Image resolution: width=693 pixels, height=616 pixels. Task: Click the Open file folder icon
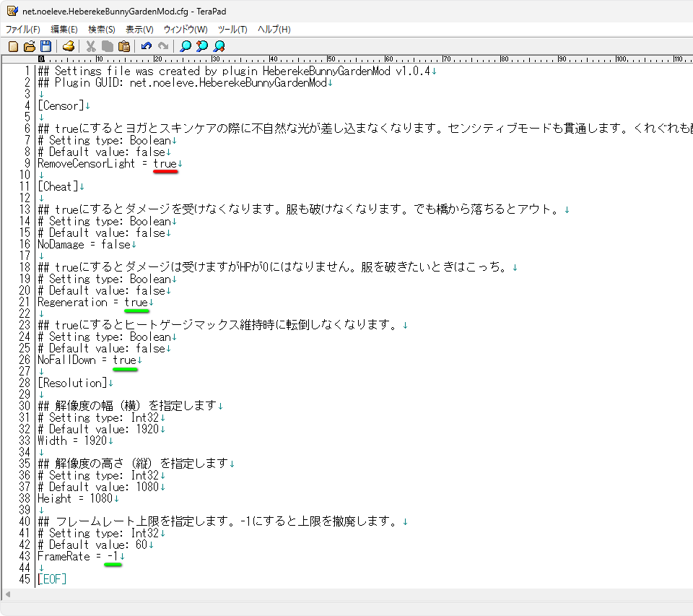tap(30, 46)
